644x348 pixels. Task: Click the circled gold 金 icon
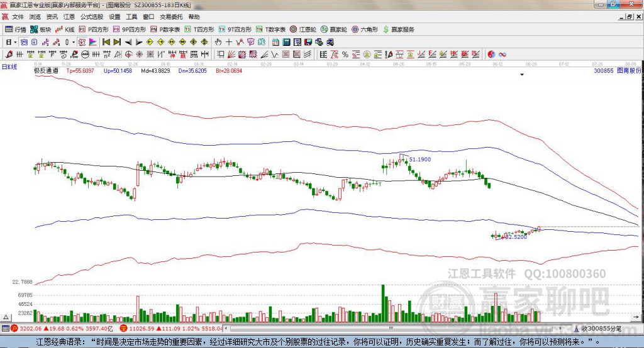[367, 54]
